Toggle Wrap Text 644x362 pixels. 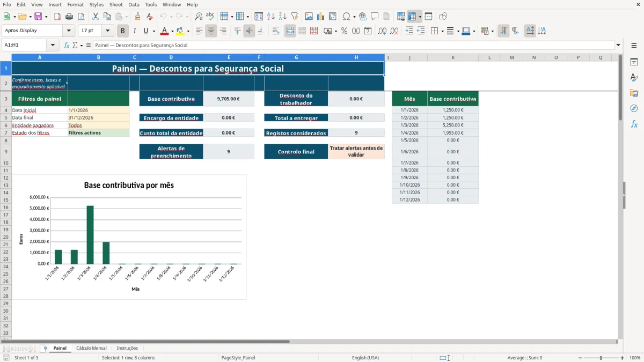point(276,31)
